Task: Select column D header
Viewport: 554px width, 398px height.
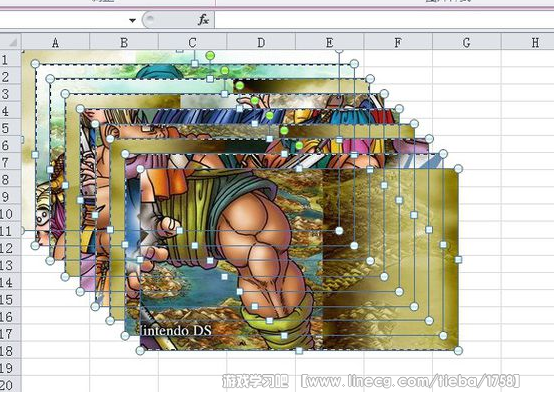Action: click(x=261, y=42)
